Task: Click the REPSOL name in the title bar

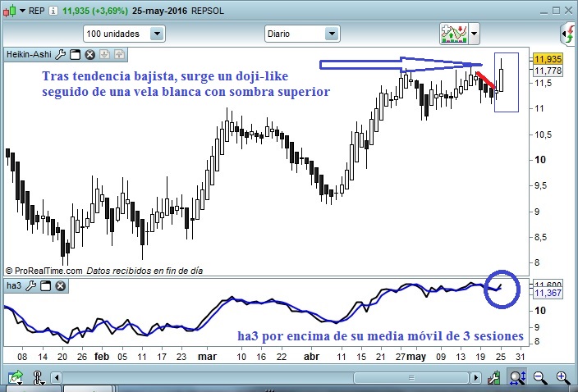Action: point(208,11)
